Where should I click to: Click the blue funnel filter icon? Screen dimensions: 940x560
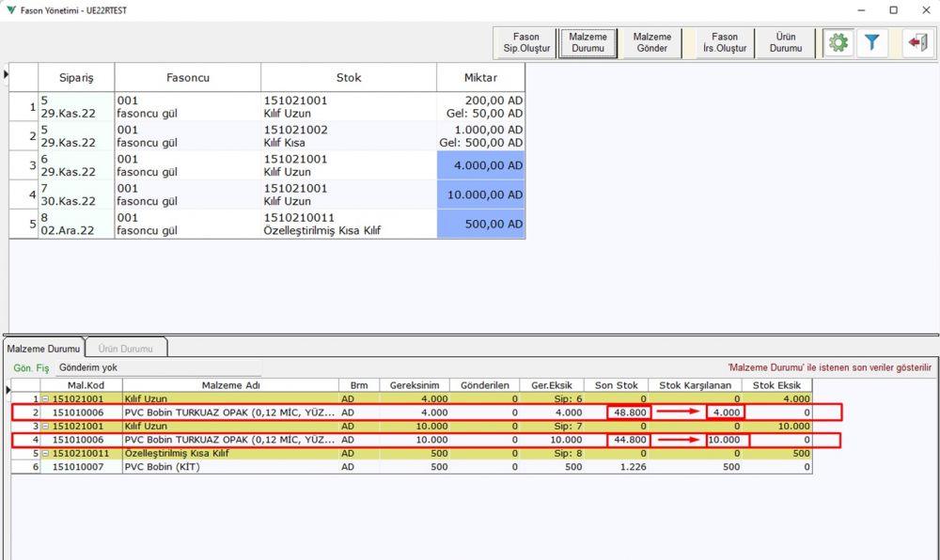[872, 43]
